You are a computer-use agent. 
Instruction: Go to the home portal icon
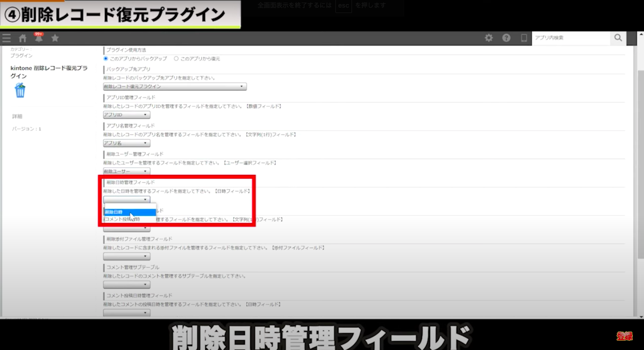click(22, 38)
